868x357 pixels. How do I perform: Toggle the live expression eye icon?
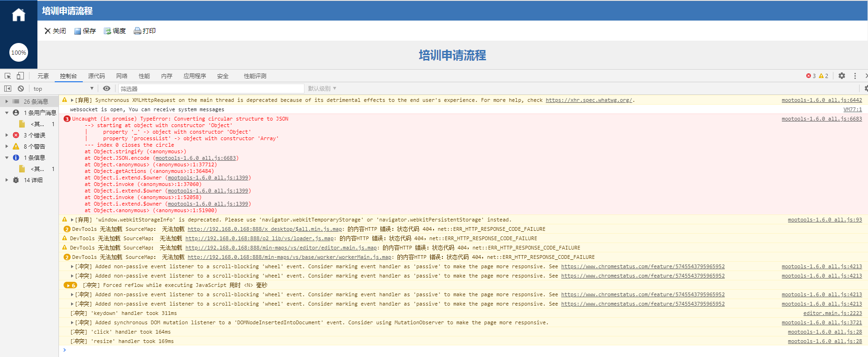tap(107, 88)
